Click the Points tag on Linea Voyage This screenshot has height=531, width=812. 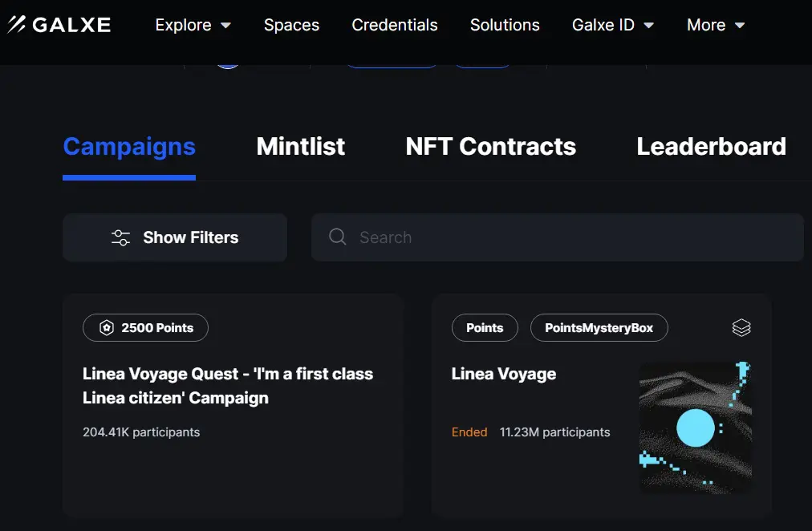pos(485,327)
